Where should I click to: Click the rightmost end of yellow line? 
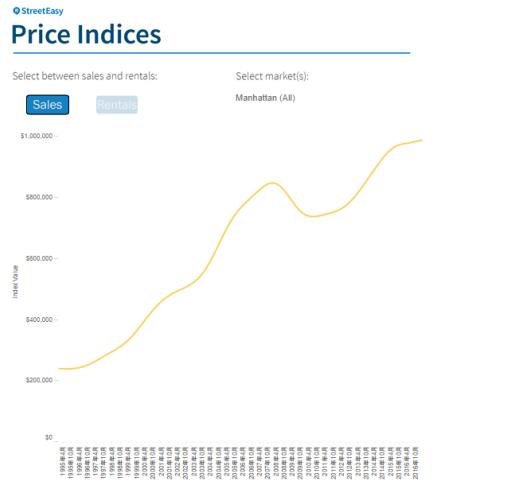click(x=422, y=140)
